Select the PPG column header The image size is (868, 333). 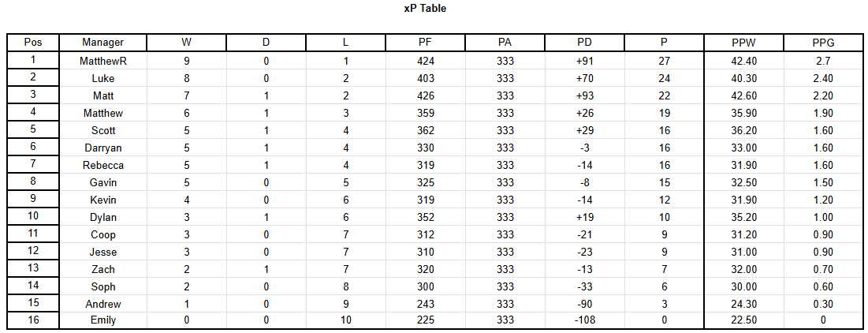click(x=825, y=43)
